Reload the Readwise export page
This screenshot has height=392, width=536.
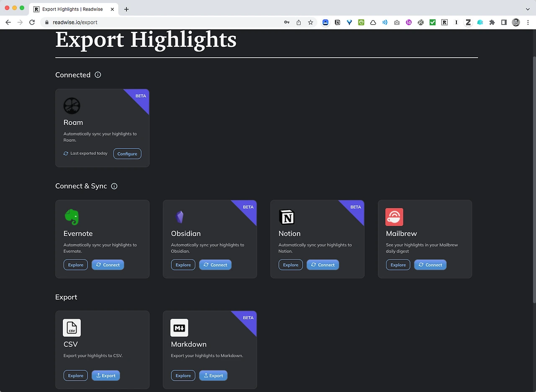tap(32, 22)
